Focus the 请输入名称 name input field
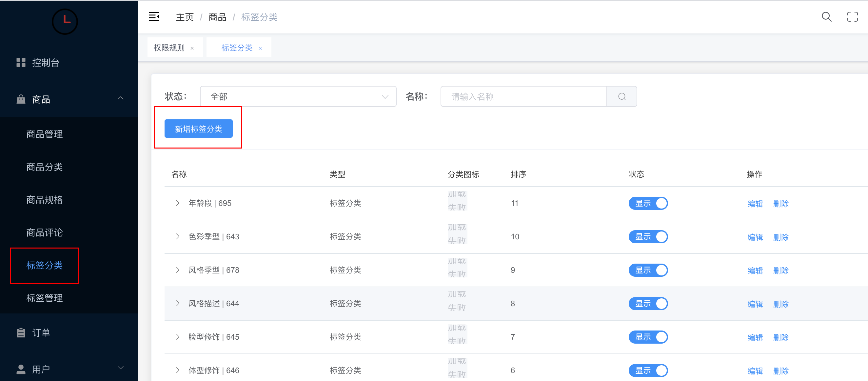 [523, 96]
